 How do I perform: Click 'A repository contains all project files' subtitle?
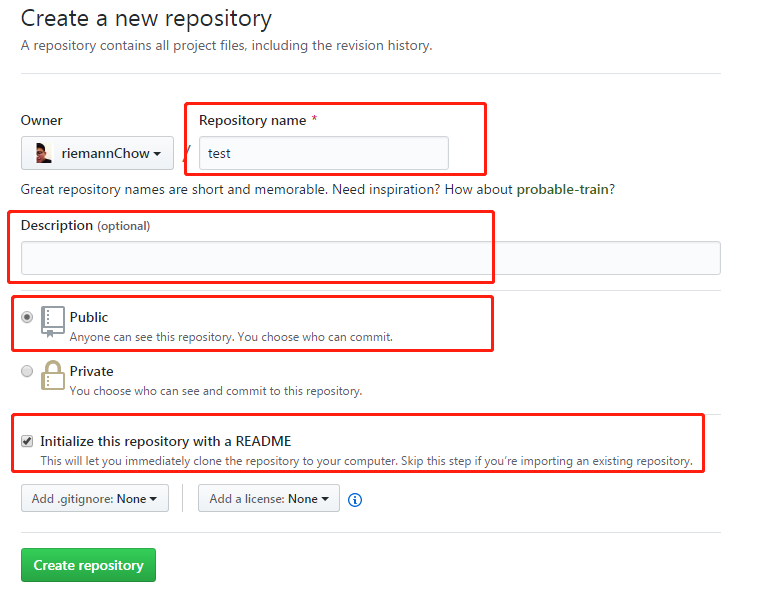(226, 45)
